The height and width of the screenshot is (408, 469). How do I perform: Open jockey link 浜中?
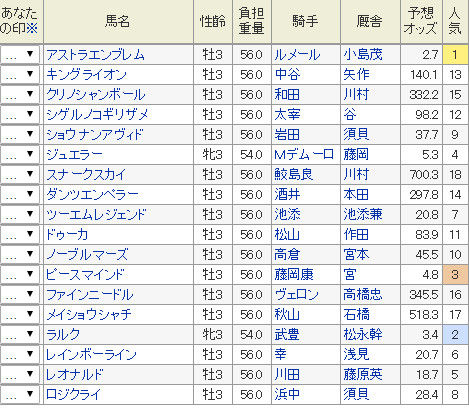(x=287, y=395)
